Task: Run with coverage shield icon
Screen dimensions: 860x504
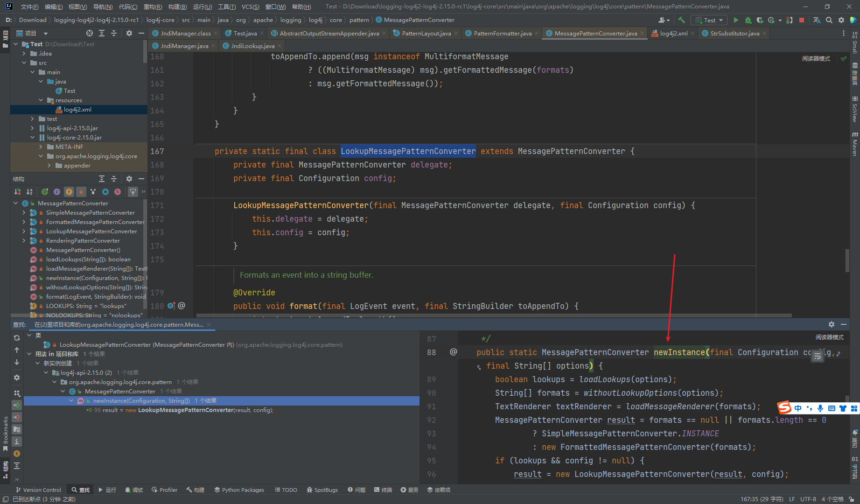Action: tap(760, 20)
